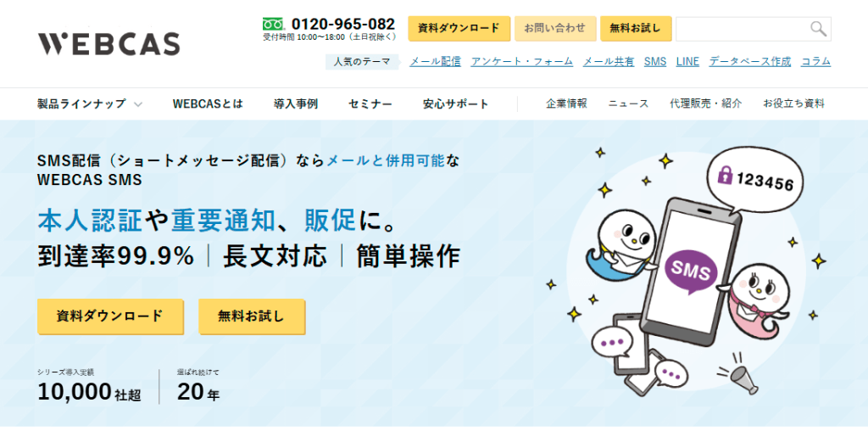Open the メール配信 theme link
Screen dimensions: 868x448
tap(435, 62)
